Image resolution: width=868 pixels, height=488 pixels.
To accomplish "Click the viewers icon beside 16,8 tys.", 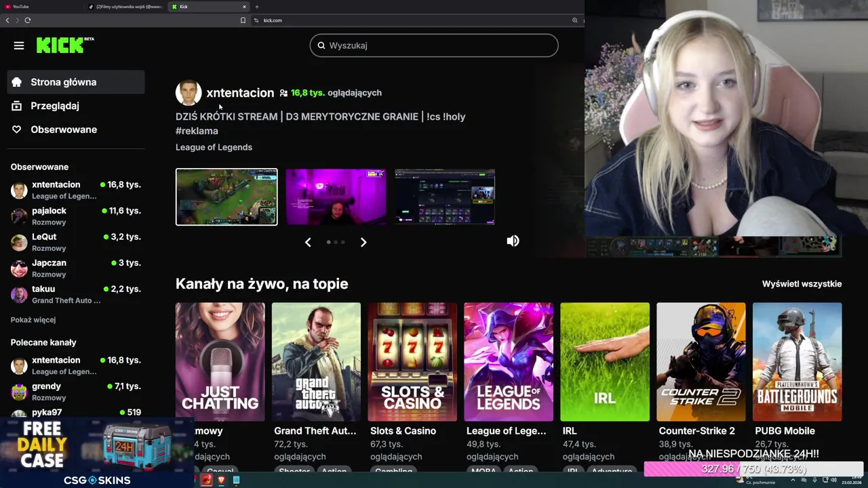I will pos(283,93).
